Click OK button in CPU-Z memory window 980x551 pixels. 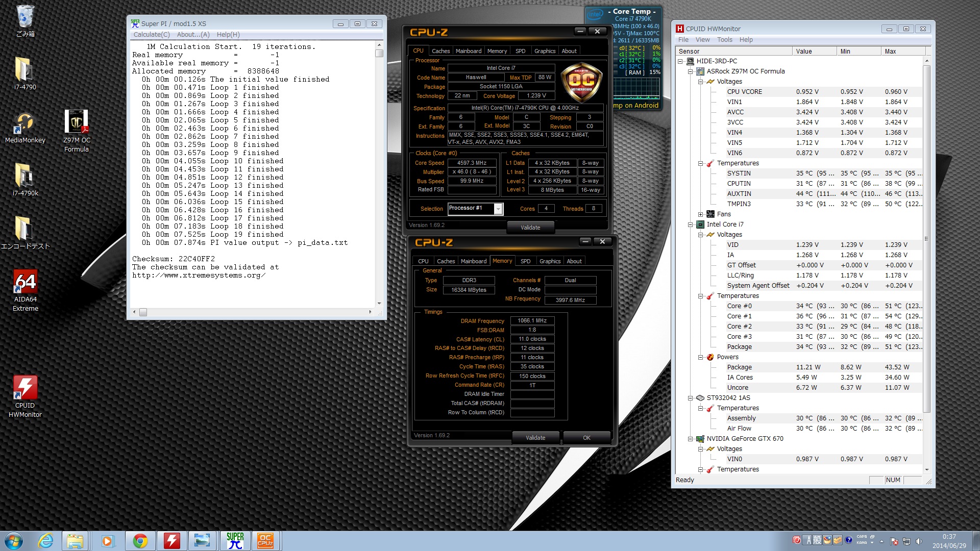click(x=586, y=438)
